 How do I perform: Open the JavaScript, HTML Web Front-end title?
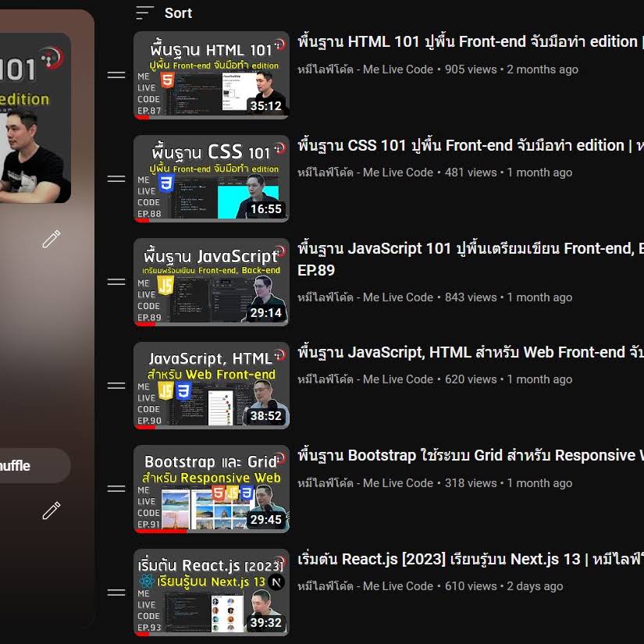click(x=471, y=352)
